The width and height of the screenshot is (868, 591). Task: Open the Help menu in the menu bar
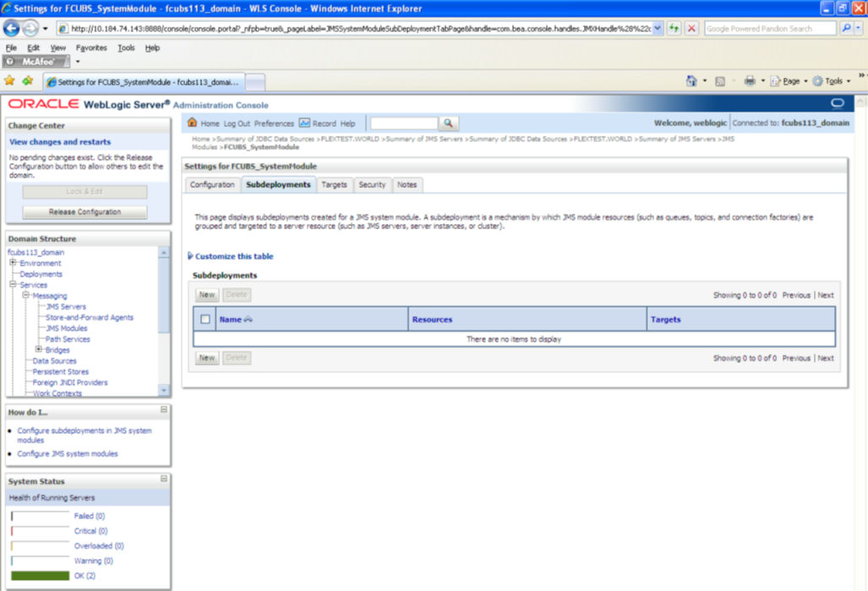tap(152, 47)
